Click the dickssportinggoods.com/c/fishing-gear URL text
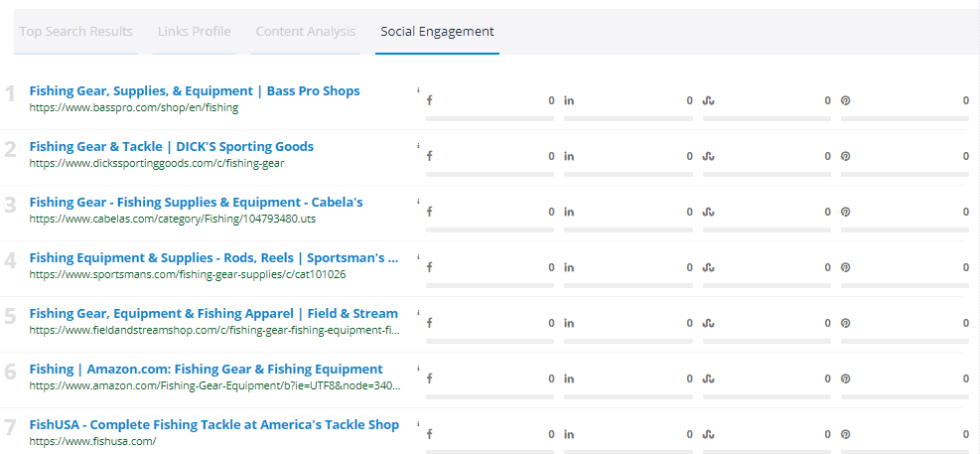Image resolution: width=980 pixels, height=454 pixels. coord(157,163)
